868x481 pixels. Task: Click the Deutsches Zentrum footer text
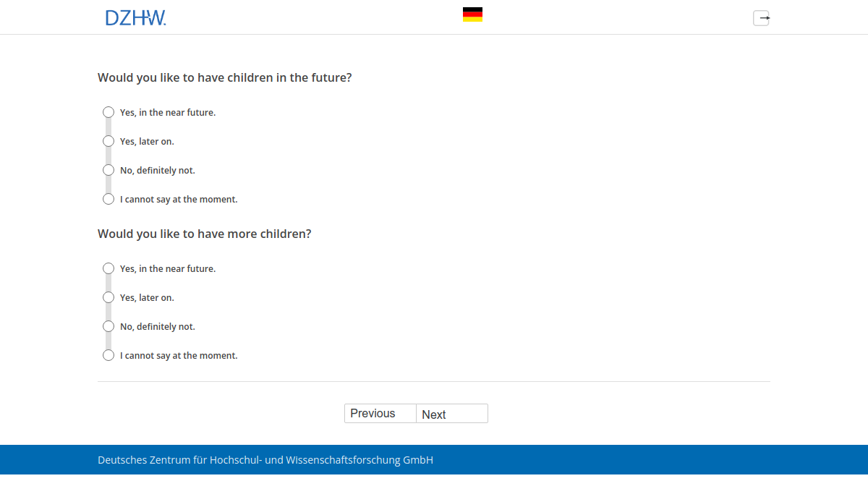click(x=265, y=459)
